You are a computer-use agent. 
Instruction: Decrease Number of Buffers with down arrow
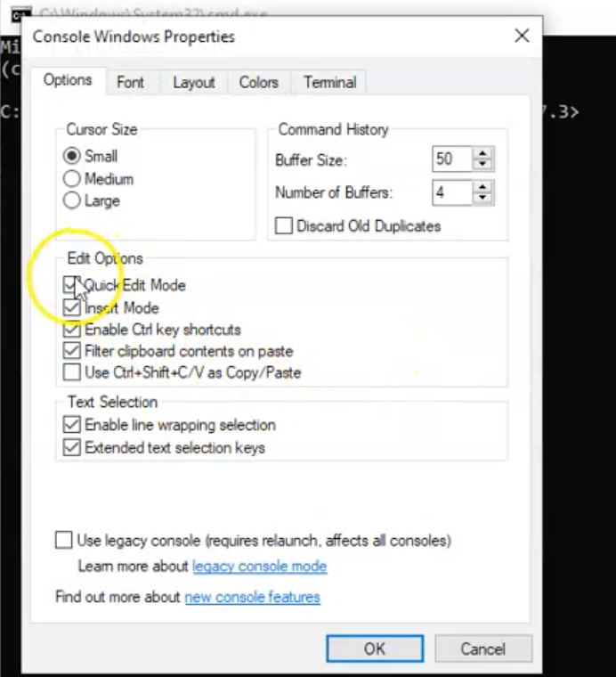coord(482,198)
